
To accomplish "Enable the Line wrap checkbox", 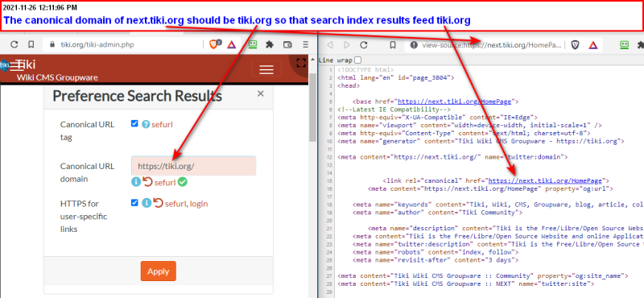I will [x=358, y=60].
